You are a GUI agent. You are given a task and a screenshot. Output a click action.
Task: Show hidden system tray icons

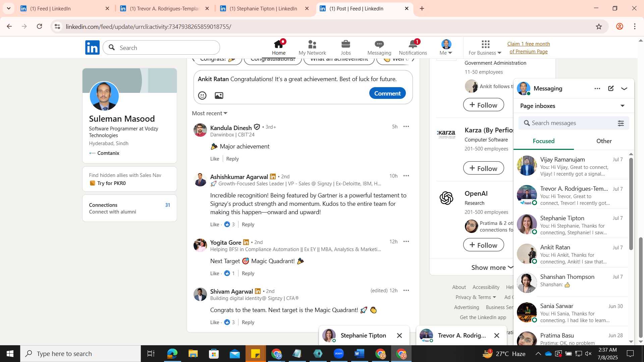538,354
